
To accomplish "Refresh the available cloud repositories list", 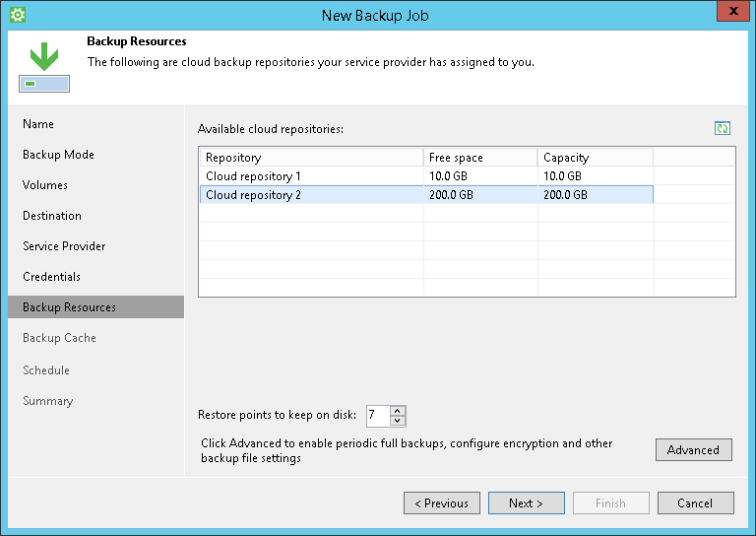I will (x=723, y=128).
